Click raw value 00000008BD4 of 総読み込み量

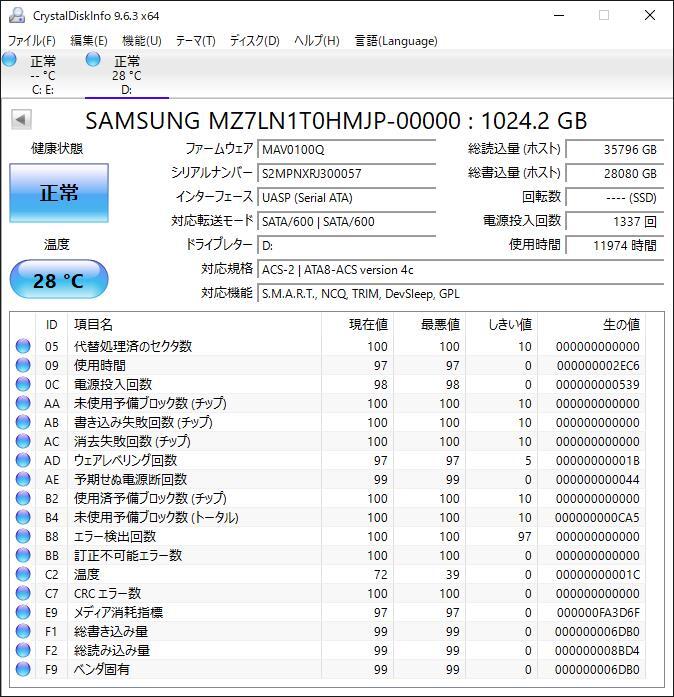(x=597, y=650)
